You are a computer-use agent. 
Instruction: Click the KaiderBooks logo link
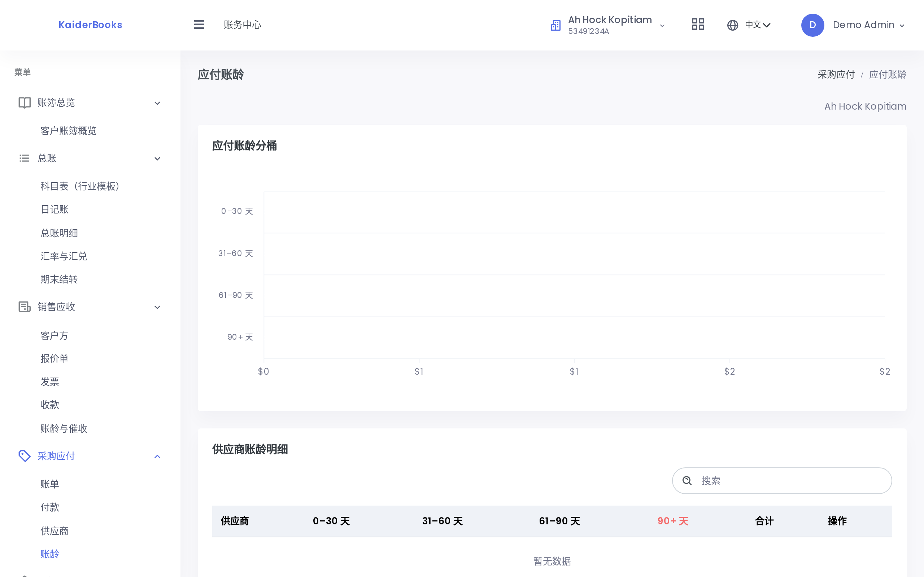[x=91, y=25]
